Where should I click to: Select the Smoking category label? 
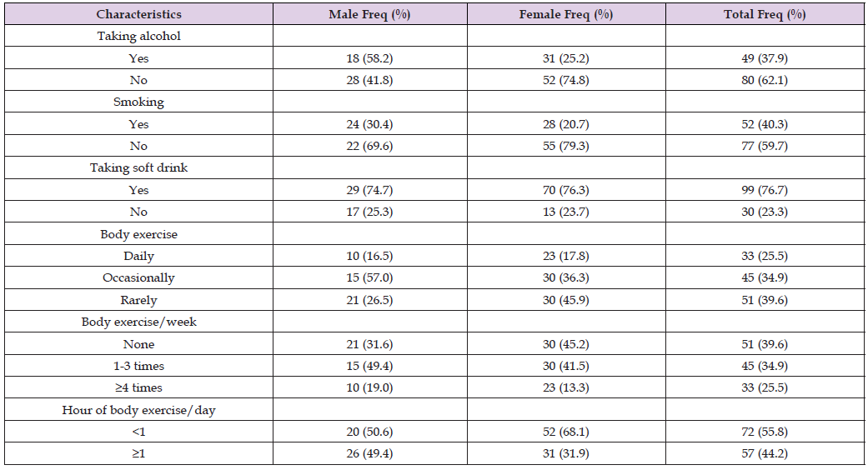tap(138, 102)
